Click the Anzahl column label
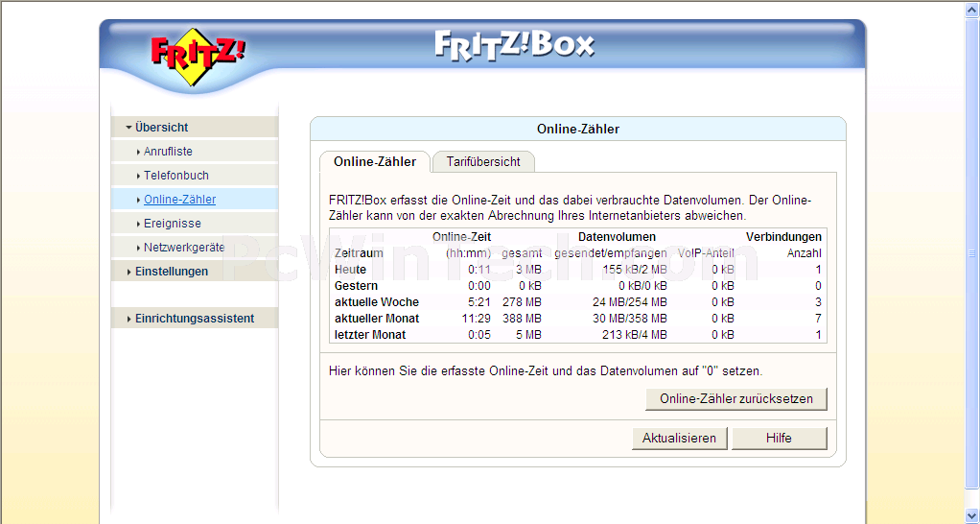The height and width of the screenshot is (524, 980). 804,253
